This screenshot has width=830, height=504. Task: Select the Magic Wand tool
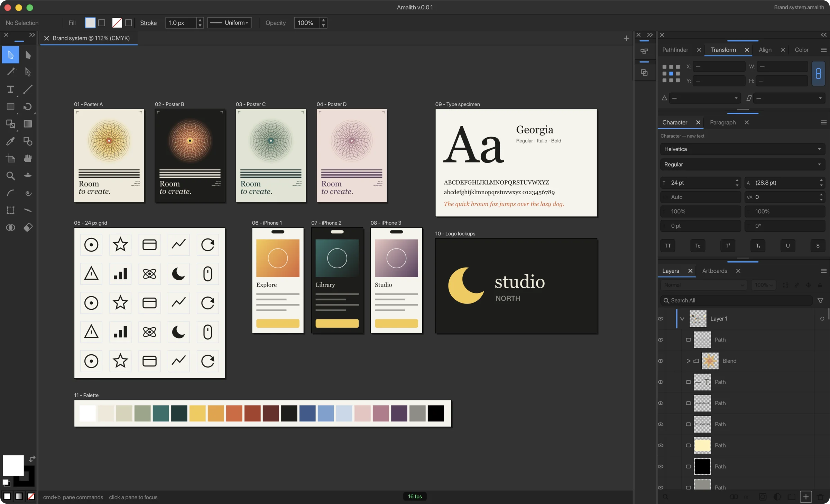[x=10, y=72]
